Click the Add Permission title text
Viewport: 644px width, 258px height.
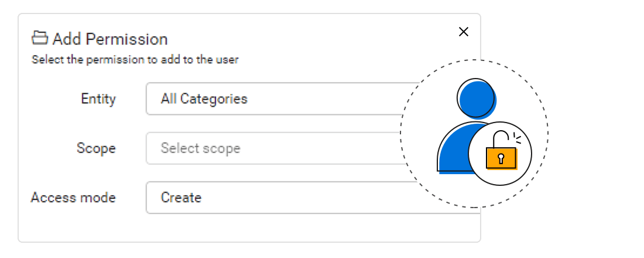point(110,39)
